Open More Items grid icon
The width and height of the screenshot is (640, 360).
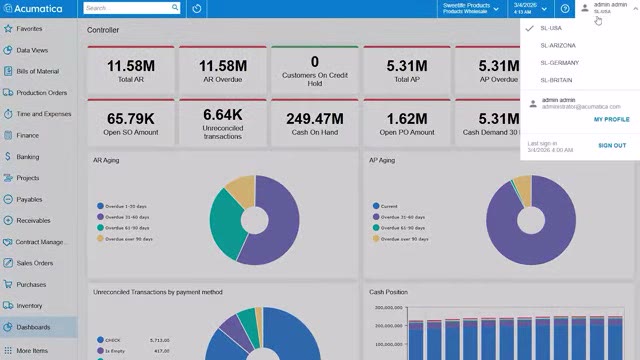(x=8, y=350)
